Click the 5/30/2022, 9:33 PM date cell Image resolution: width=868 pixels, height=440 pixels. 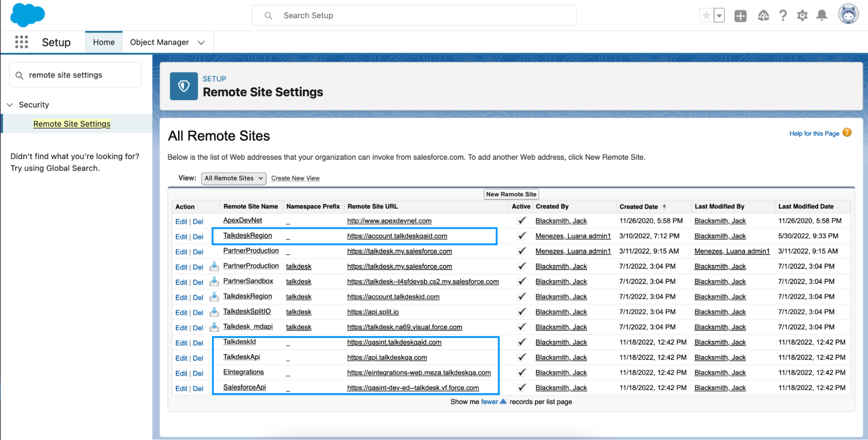coord(808,236)
